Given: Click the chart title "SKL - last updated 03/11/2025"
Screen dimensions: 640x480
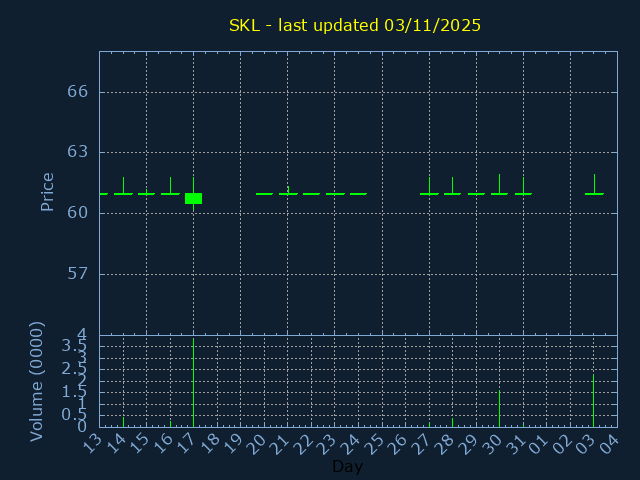Looking at the screenshot, I should [354, 25].
